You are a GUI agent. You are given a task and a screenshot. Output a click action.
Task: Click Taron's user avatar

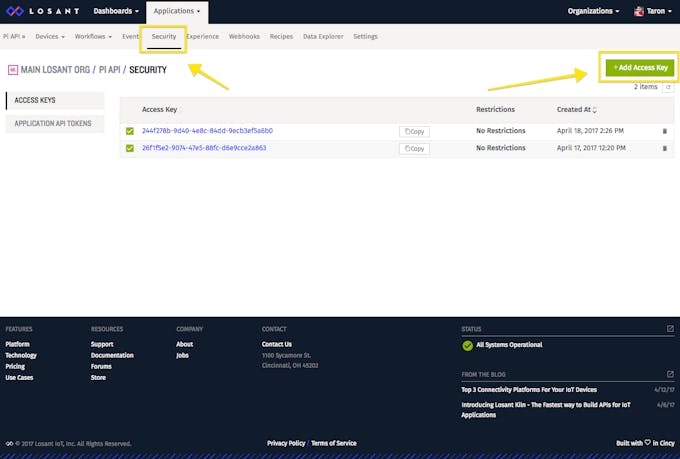pyautogui.click(x=638, y=11)
